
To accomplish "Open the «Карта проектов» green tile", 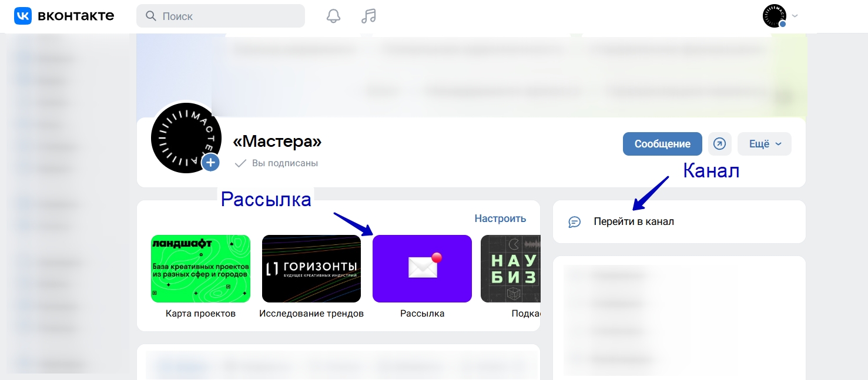I will (x=200, y=269).
